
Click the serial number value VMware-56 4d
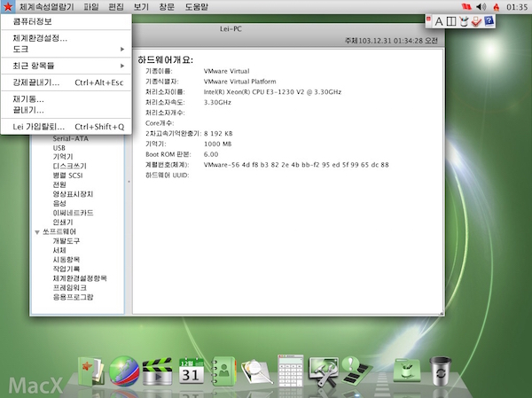(296, 165)
